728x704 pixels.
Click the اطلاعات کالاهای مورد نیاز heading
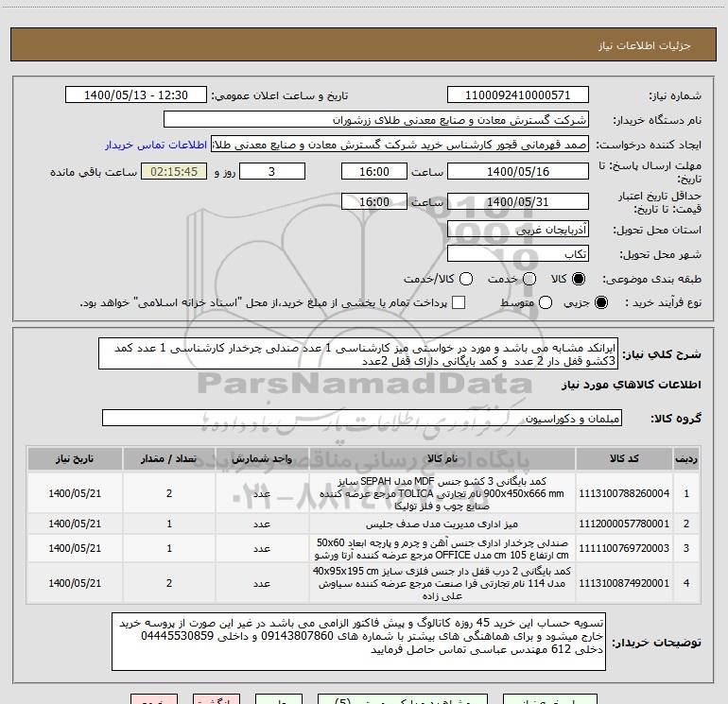click(x=631, y=385)
